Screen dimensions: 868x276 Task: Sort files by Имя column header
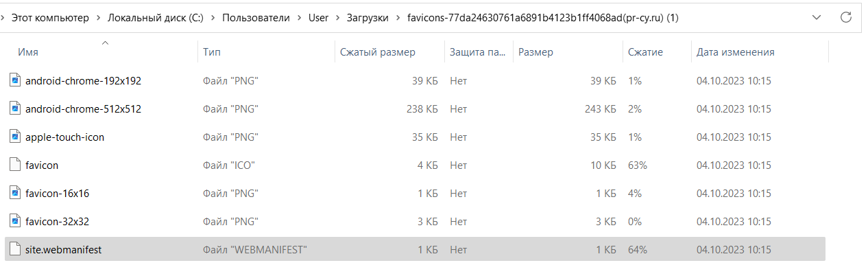tap(28, 52)
